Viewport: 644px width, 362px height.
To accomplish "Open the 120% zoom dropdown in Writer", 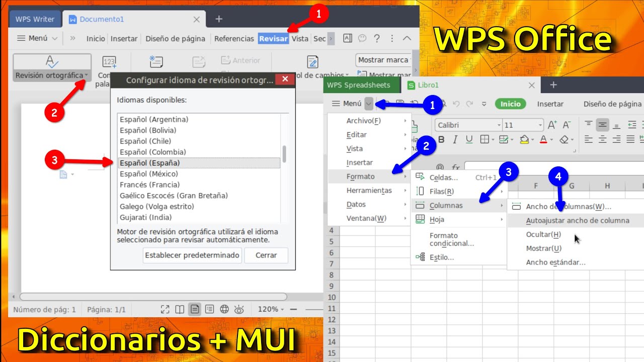I will click(282, 310).
